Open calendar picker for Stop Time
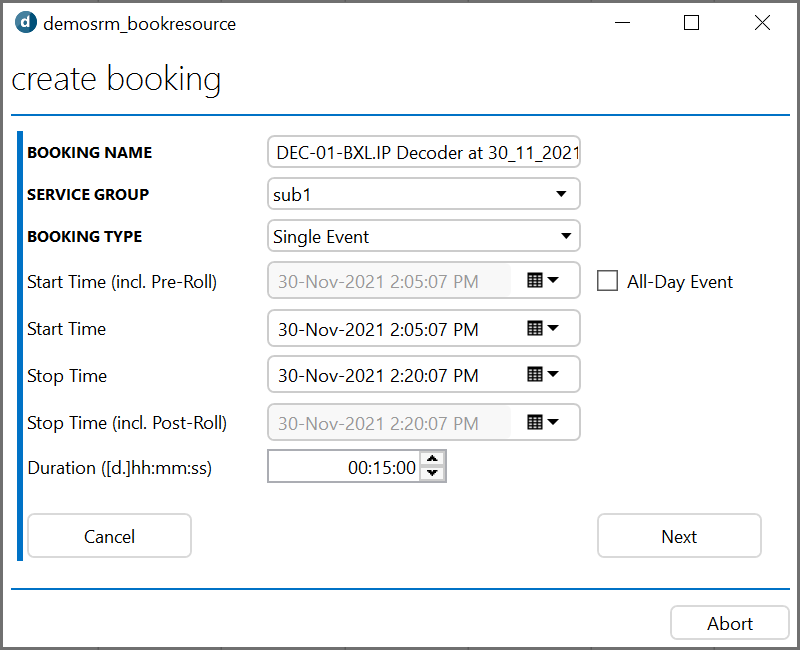The height and width of the screenshot is (650, 800). click(543, 374)
